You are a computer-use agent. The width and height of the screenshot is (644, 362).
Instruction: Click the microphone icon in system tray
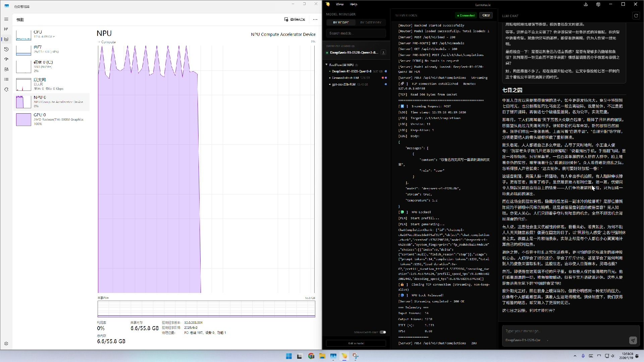(583, 356)
